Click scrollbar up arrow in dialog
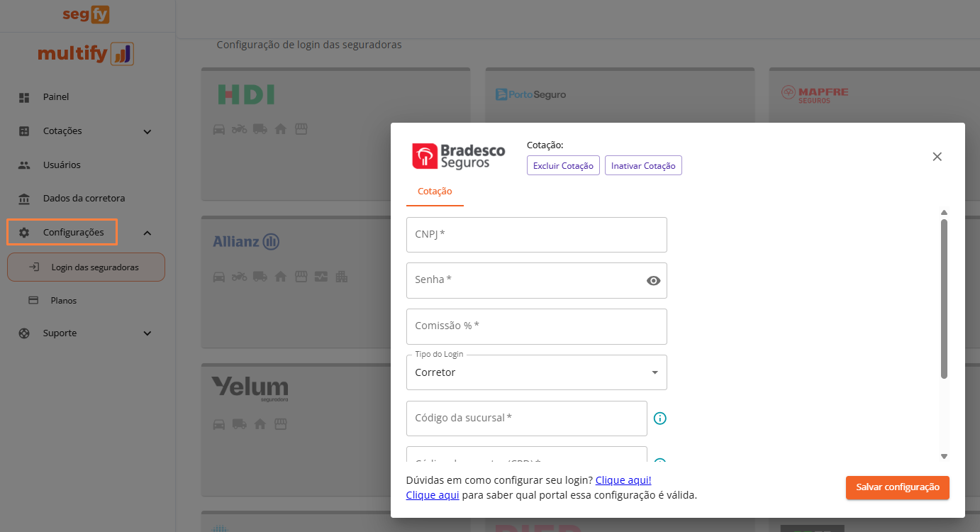980x532 pixels. pos(944,213)
